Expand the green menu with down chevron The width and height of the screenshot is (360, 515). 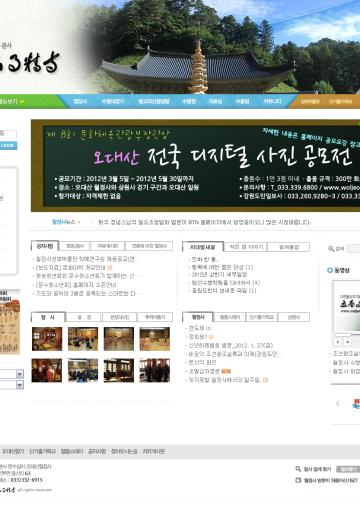[x=12, y=101]
